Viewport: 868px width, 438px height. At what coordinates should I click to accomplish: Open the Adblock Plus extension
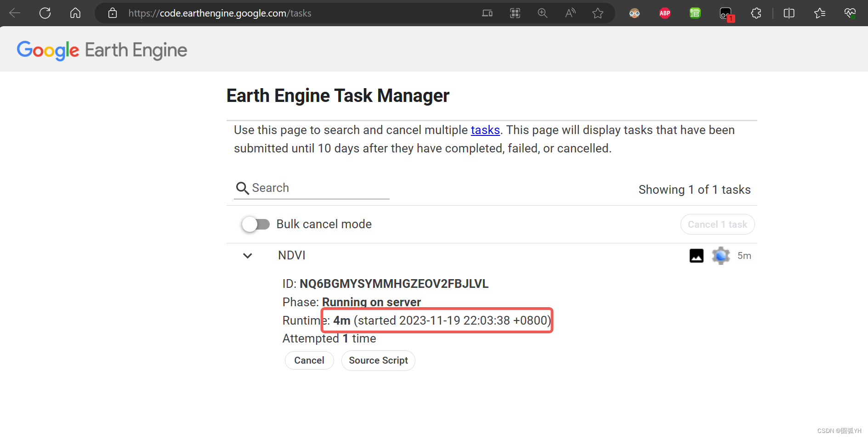coord(664,13)
